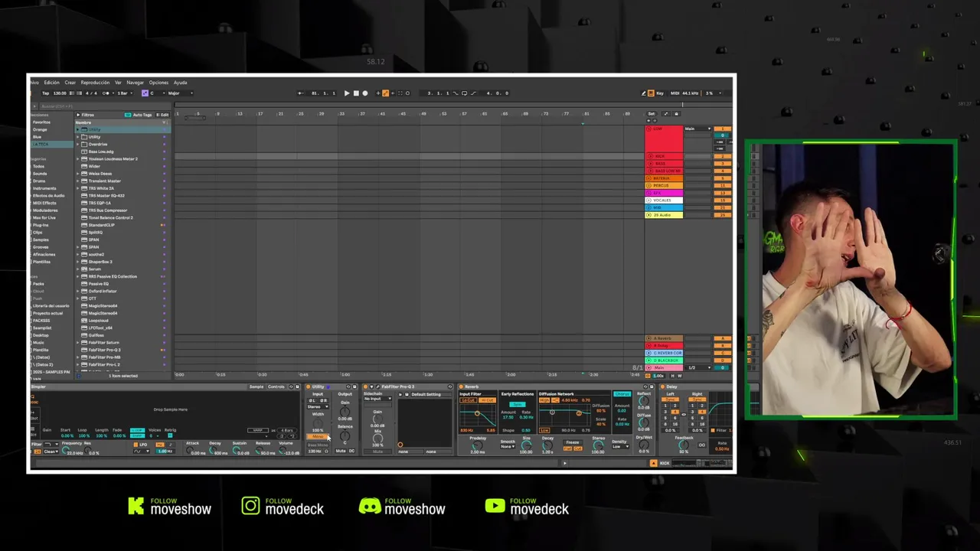Open the 1 Bar quantization dropdown
Image resolution: width=980 pixels, height=551 pixels.
[125, 93]
